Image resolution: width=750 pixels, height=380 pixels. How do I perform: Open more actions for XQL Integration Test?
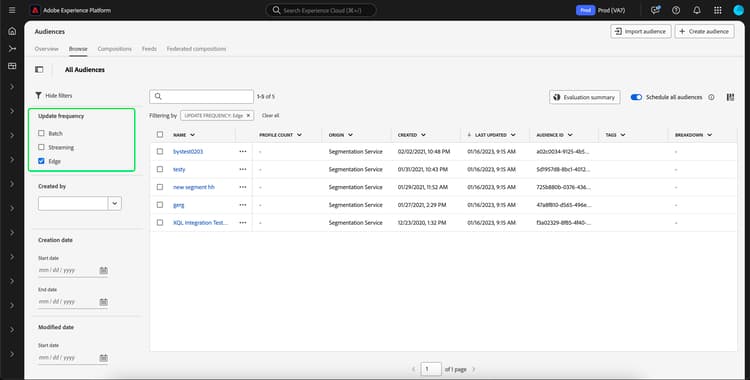pos(243,223)
